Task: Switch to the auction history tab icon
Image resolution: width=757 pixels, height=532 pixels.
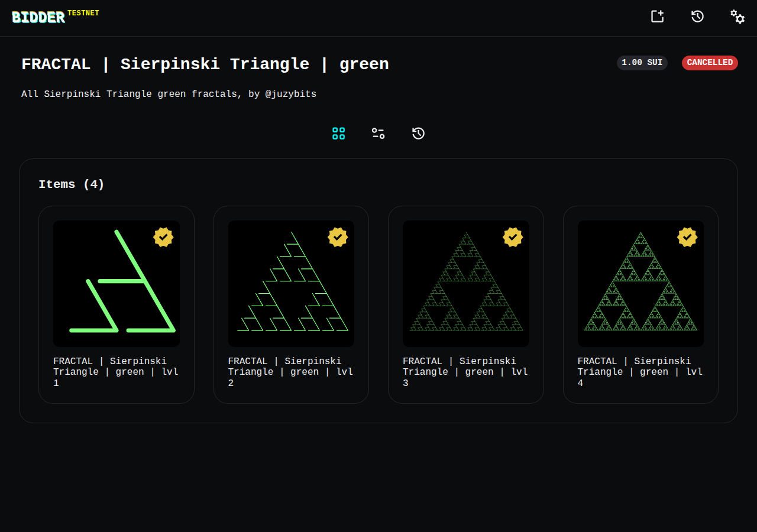Action: click(419, 134)
